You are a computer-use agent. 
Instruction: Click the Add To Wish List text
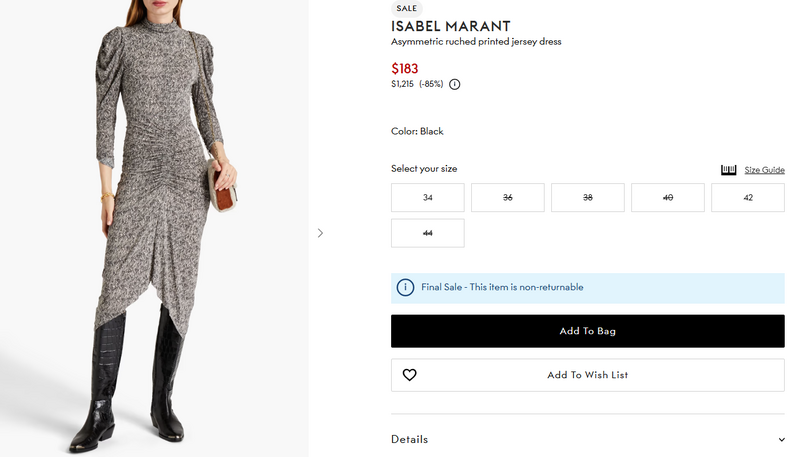click(x=587, y=375)
